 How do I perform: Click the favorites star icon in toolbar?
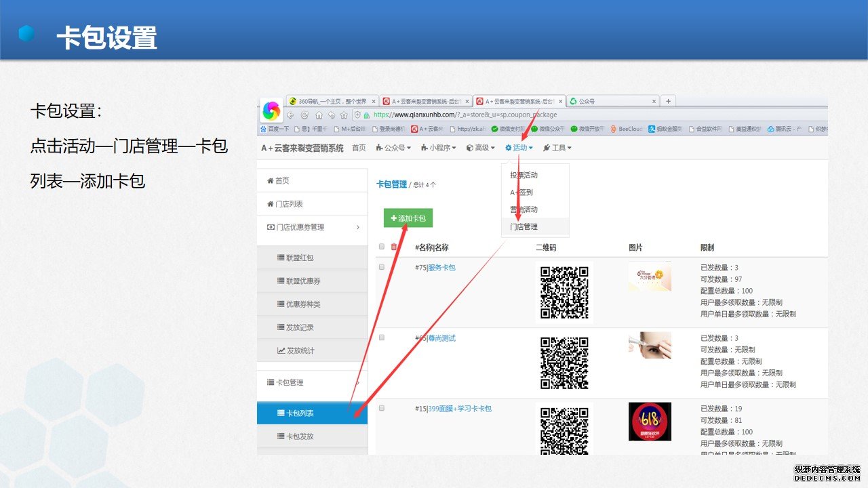(344, 115)
